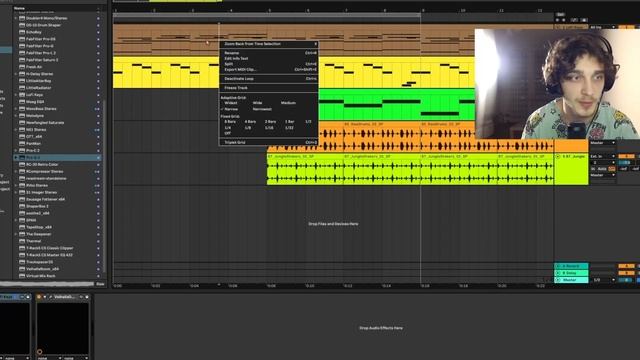Click the PanMan plugin icon
The width and height of the screenshot is (640, 360).
tap(22, 143)
